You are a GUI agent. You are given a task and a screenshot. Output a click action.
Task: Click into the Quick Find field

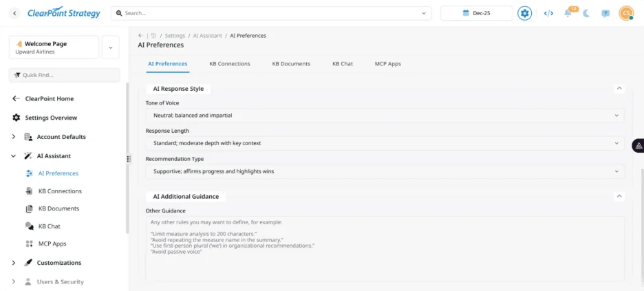pyautogui.click(x=65, y=75)
